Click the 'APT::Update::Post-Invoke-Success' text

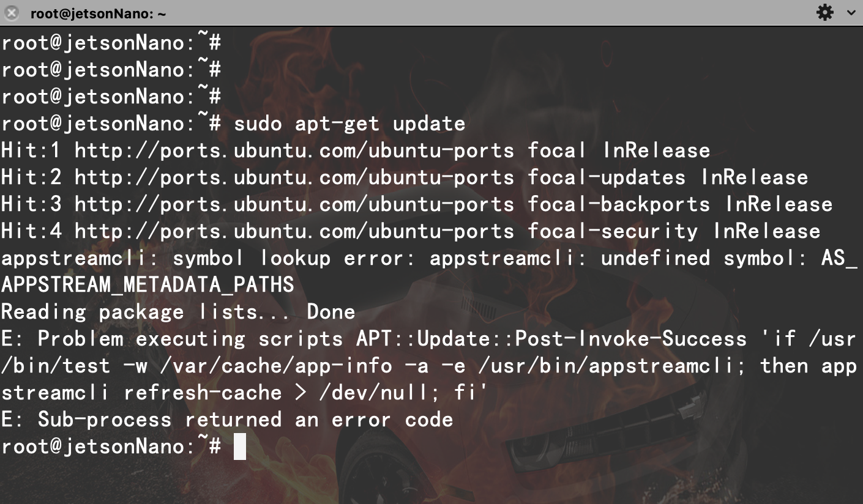(x=551, y=339)
